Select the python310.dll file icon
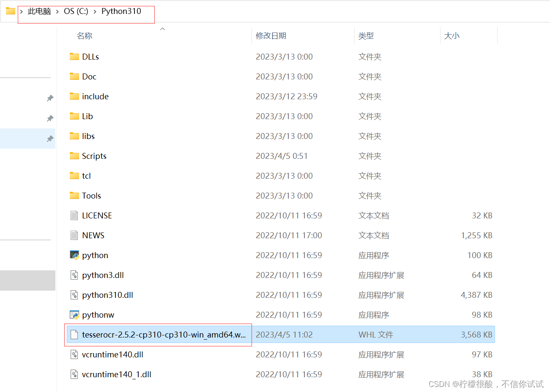Image resolution: width=550 pixels, height=392 pixels. click(x=74, y=295)
